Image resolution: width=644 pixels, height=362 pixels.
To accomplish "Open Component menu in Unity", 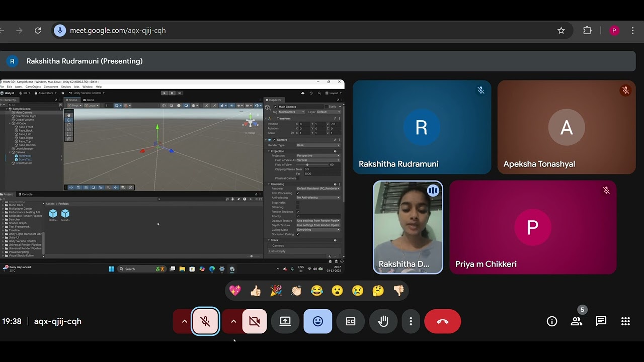I will click(51, 86).
